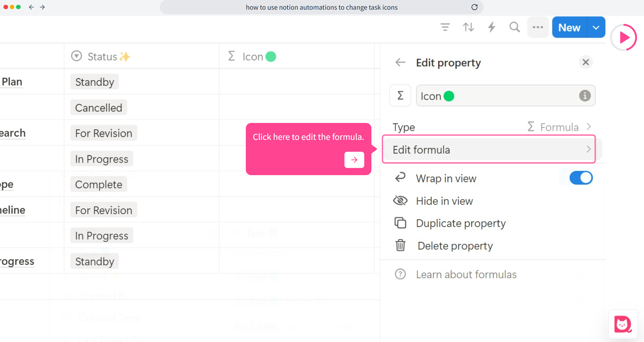Image resolution: width=644 pixels, height=342 pixels.
Task: Open automations with the lightning bolt icon
Action: 492,27
